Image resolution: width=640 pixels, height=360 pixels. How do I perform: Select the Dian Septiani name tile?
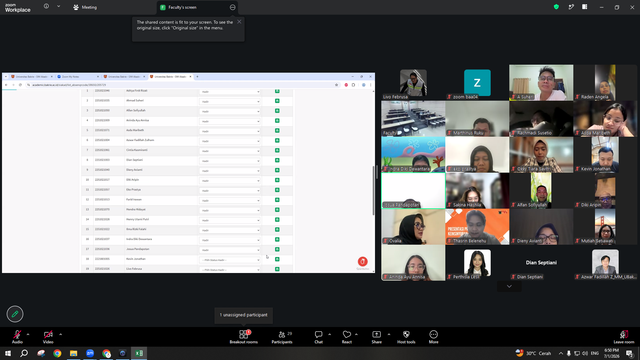541,262
